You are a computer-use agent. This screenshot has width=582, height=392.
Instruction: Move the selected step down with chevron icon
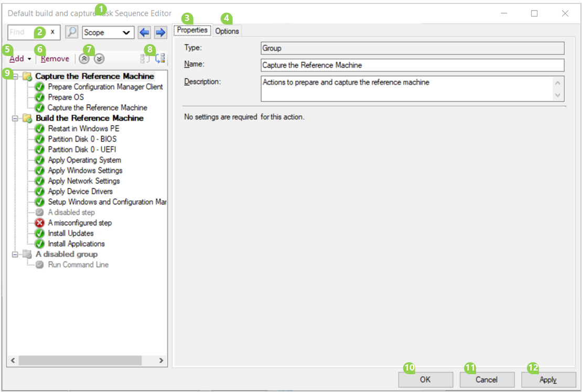(99, 58)
